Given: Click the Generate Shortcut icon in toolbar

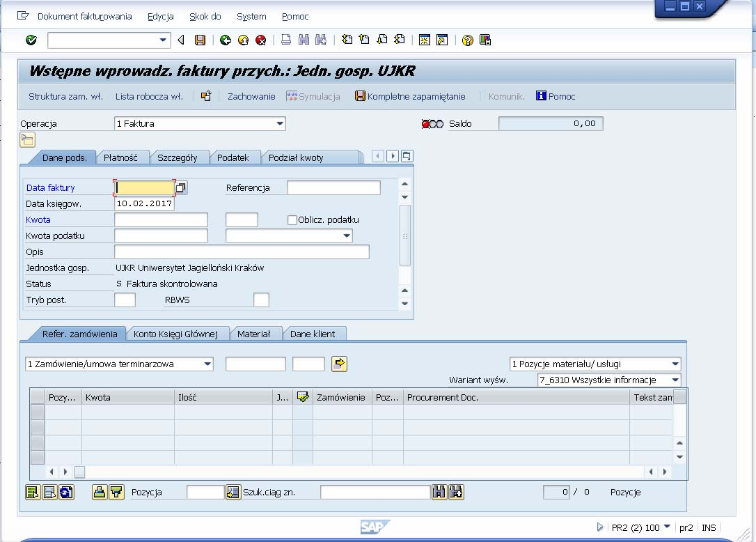Looking at the screenshot, I should coord(442,40).
